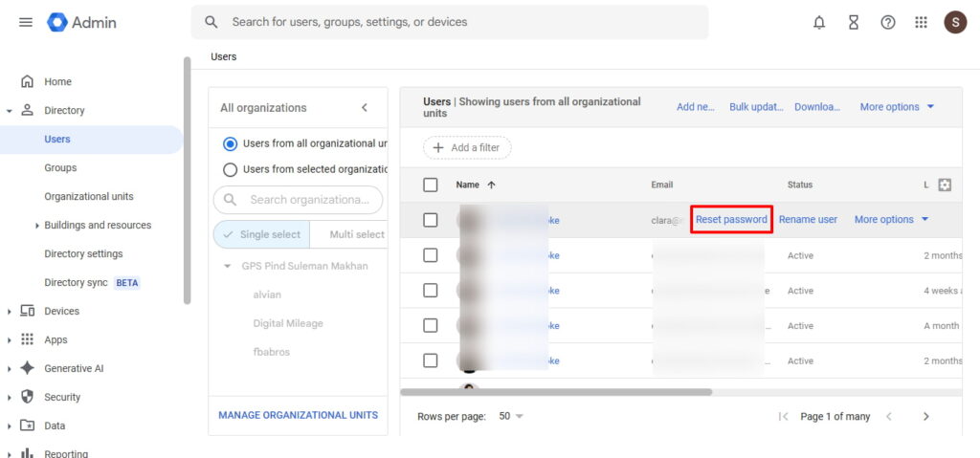Click Manage Organizational Units
Screen dimensions: 980x458
pos(298,415)
